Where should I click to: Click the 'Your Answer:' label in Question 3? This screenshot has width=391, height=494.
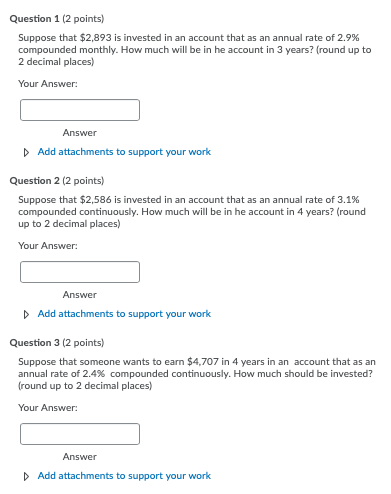(48, 408)
